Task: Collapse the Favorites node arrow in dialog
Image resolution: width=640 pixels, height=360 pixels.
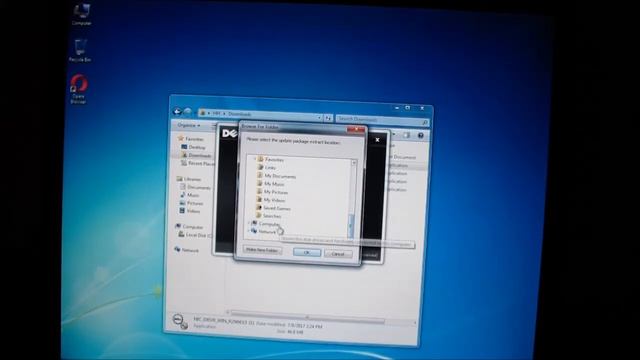Action: 255,158
